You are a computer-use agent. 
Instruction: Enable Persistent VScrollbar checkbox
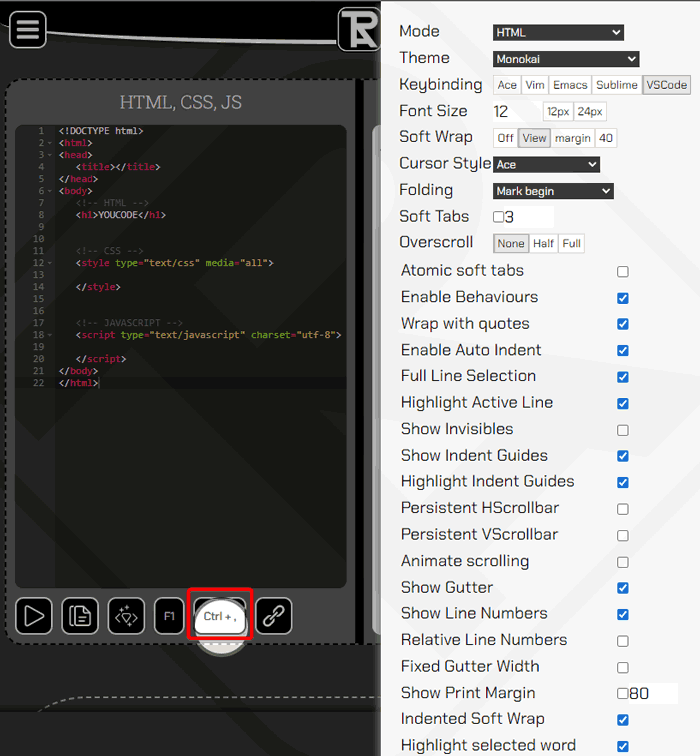point(623,536)
